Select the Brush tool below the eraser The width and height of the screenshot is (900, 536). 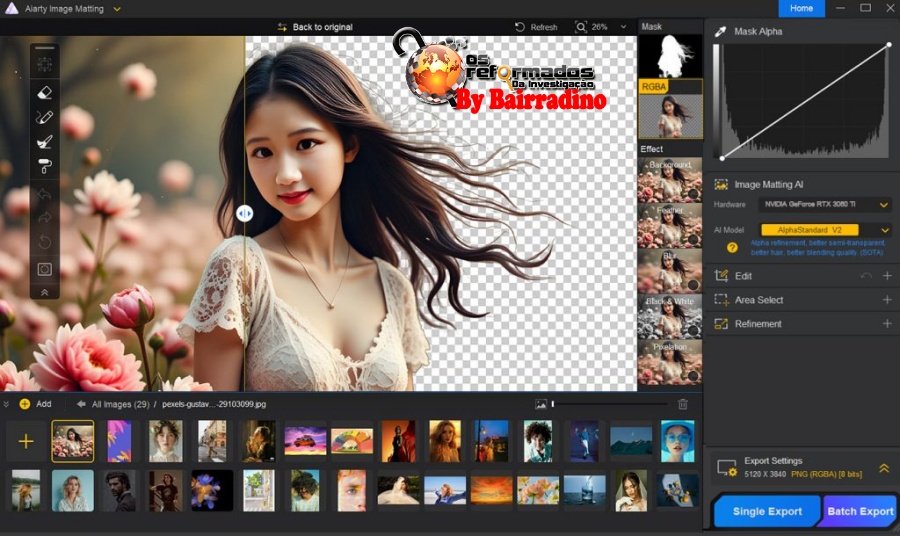click(x=44, y=117)
